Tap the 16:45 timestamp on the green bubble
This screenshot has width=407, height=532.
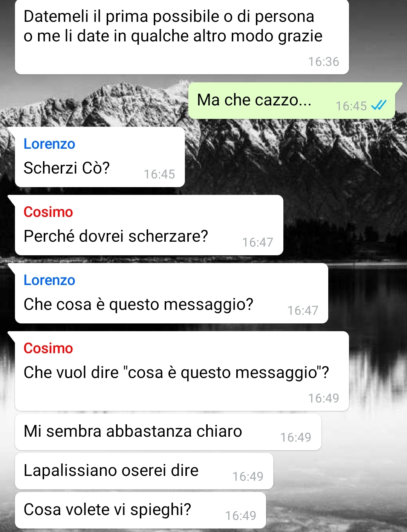tap(351, 106)
